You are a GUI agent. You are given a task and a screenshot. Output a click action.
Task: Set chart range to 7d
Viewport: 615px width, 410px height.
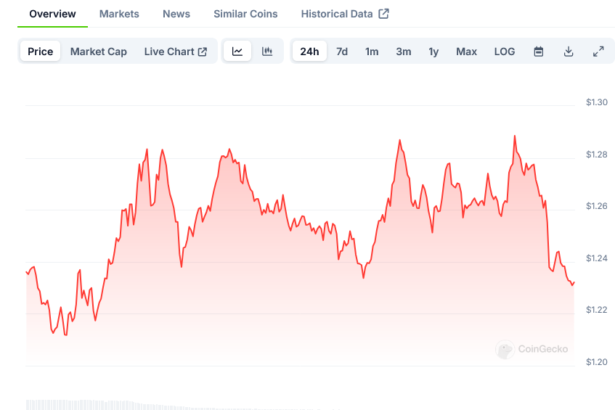(x=342, y=51)
